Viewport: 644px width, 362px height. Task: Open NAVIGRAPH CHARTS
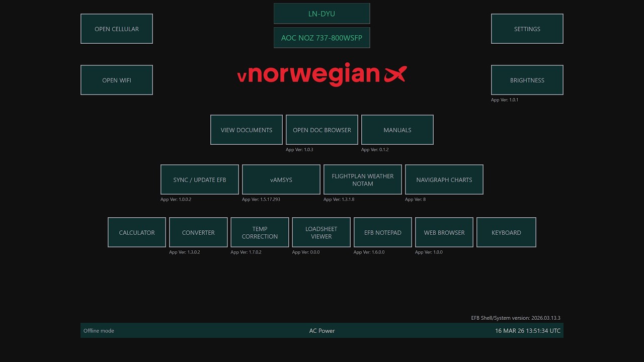pos(444,179)
